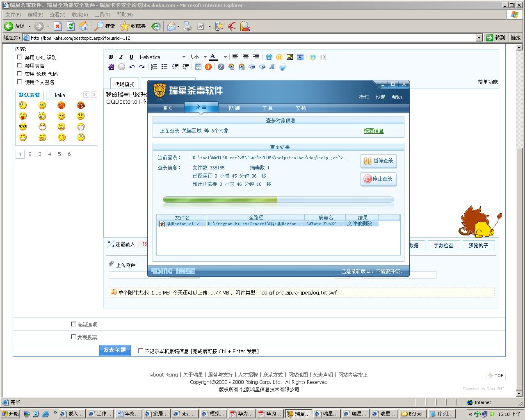Toggle the 禁用 论坛 代码 checkbox
The width and height of the screenshot is (525, 420).
click(19, 73)
